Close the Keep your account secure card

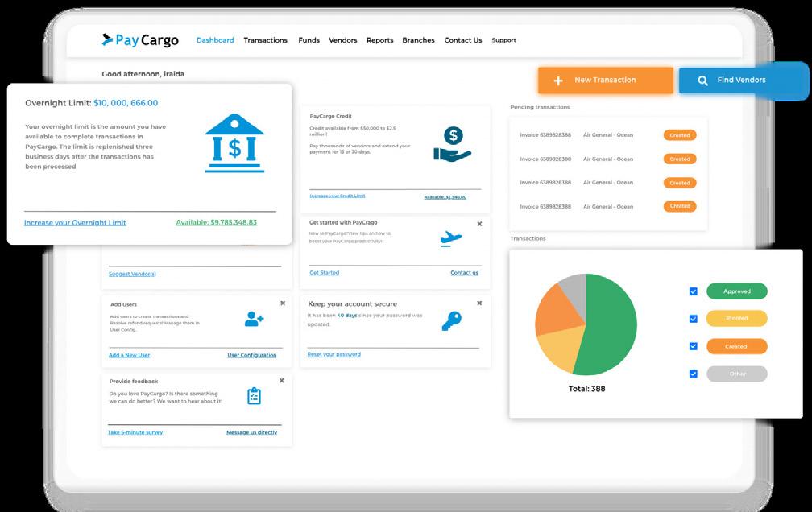479,303
